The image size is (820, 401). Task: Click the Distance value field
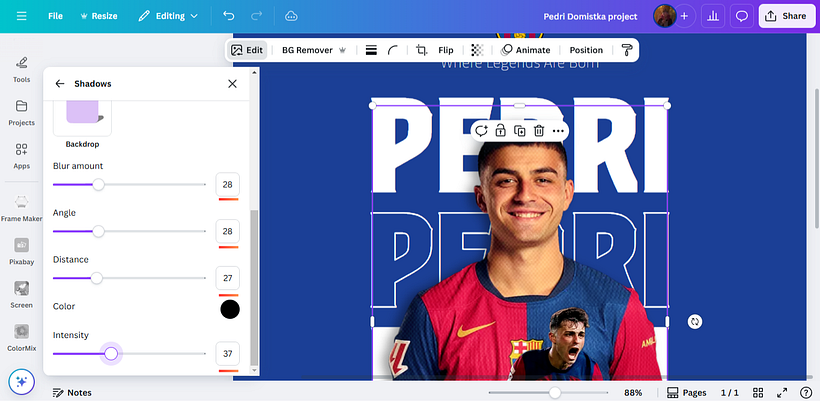pyautogui.click(x=227, y=278)
